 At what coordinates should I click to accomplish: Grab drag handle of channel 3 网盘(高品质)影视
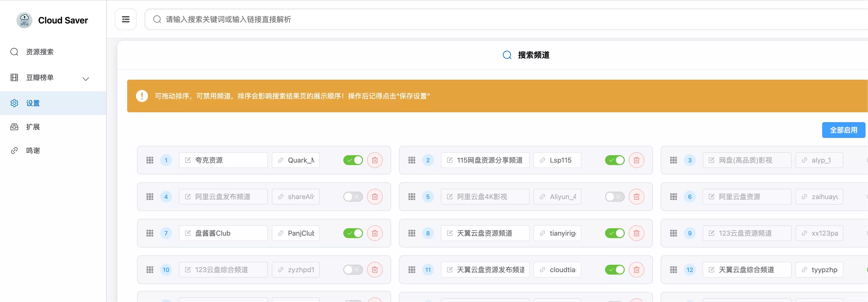tap(674, 160)
